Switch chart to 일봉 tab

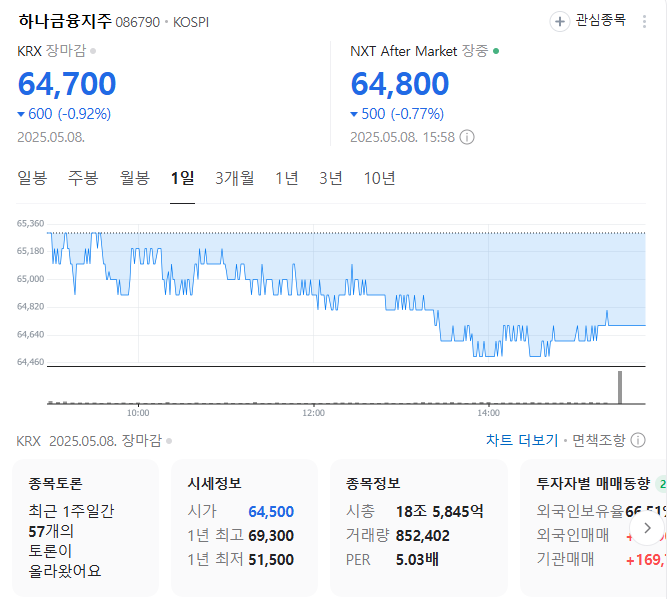[32, 178]
